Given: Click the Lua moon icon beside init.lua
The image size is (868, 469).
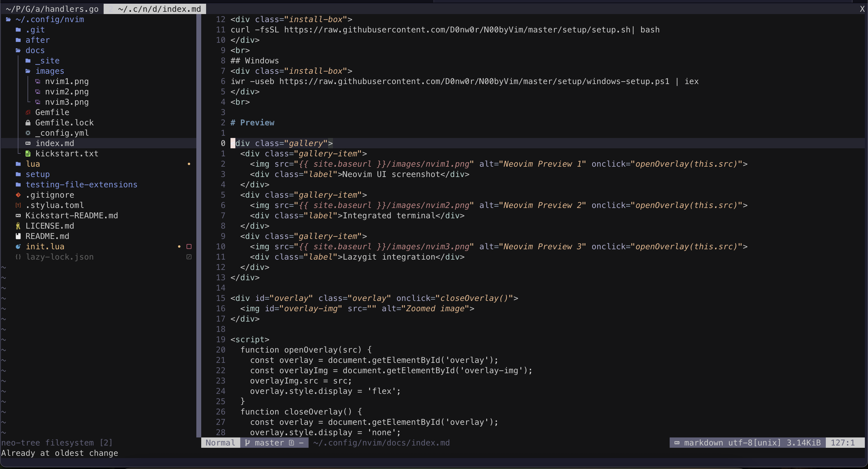Looking at the screenshot, I should (18, 247).
